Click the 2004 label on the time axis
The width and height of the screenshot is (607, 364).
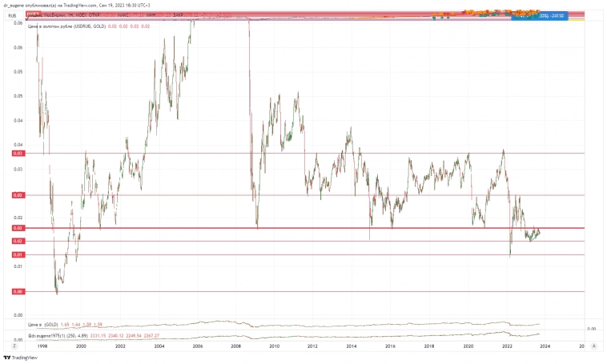pyautogui.click(x=159, y=346)
